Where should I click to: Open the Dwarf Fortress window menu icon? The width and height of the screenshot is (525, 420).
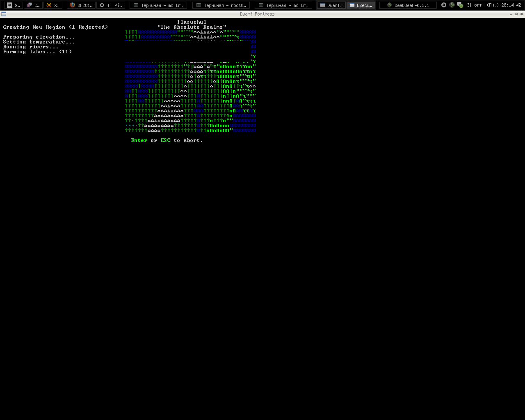pyautogui.click(x=4, y=14)
